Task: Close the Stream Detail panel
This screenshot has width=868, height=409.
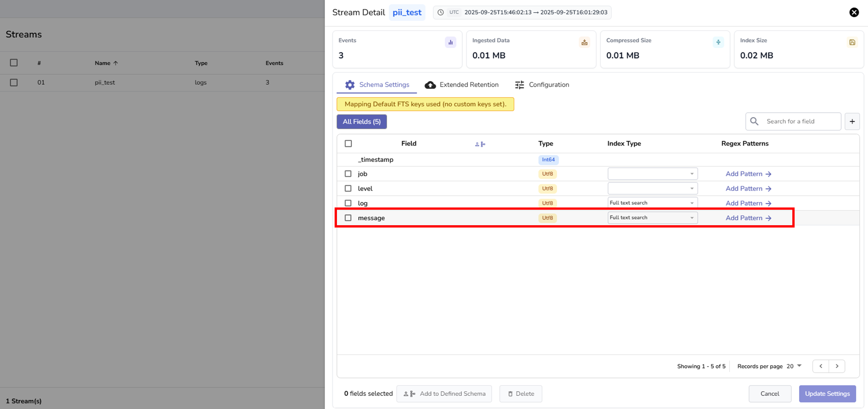Action: 854,12
